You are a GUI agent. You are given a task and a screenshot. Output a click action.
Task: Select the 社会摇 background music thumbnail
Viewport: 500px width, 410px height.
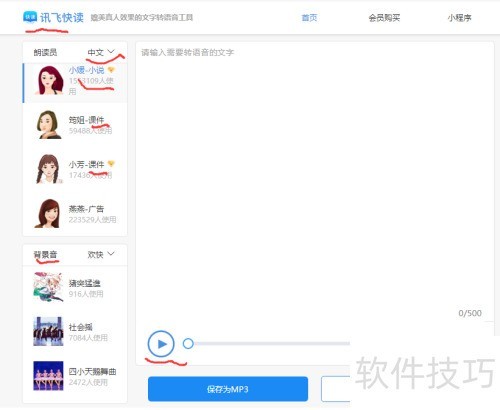click(48, 331)
